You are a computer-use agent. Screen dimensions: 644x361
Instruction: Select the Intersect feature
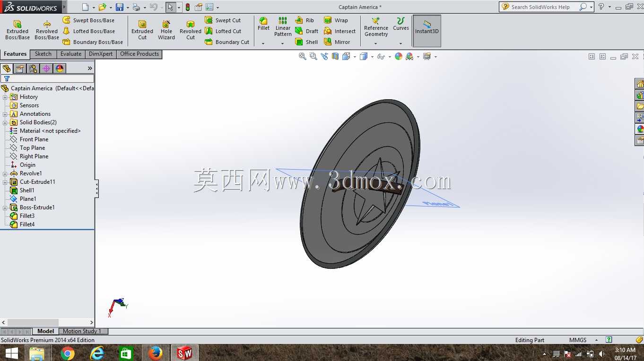click(339, 31)
